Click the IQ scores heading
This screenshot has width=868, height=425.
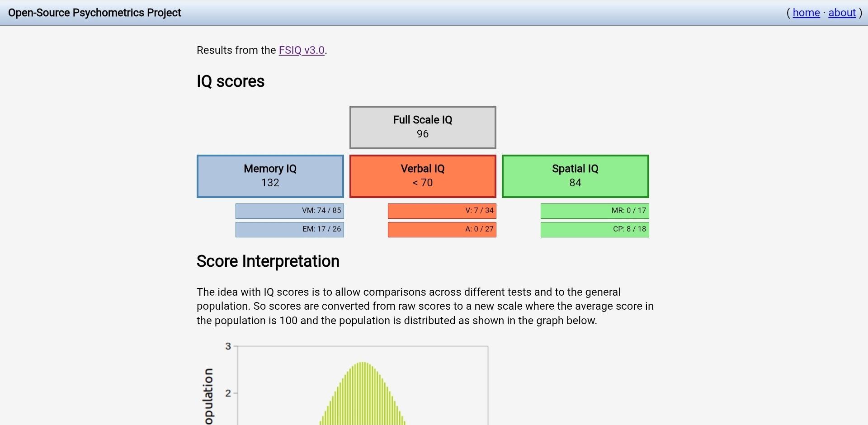coord(231,81)
